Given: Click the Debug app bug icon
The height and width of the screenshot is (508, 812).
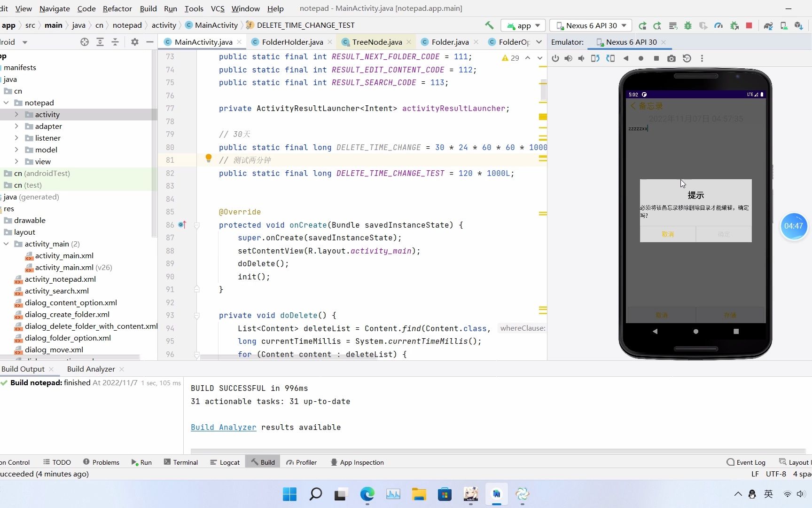Looking at the screenshot, I should pos(688,25).
